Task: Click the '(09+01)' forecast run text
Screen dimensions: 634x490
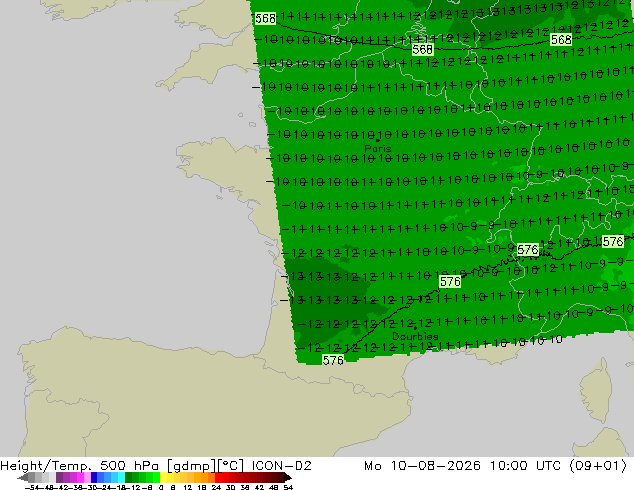Action: coord(598,466)
